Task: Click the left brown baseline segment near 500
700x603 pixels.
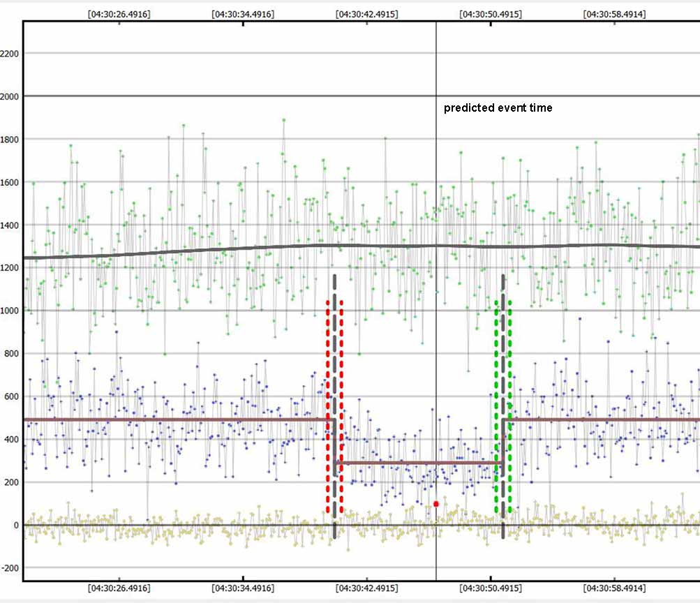Action: [x=174, y=419]
